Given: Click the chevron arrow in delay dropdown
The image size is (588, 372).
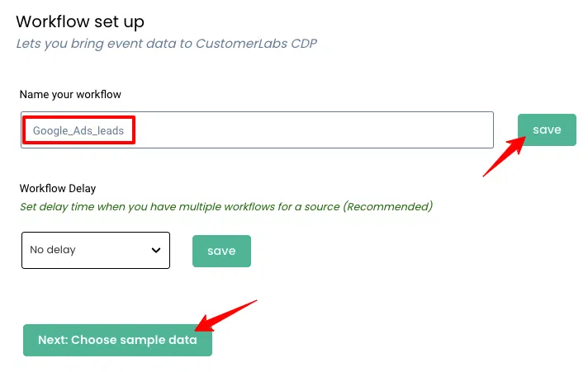Looking at the screenshot, I should [156, 251].
